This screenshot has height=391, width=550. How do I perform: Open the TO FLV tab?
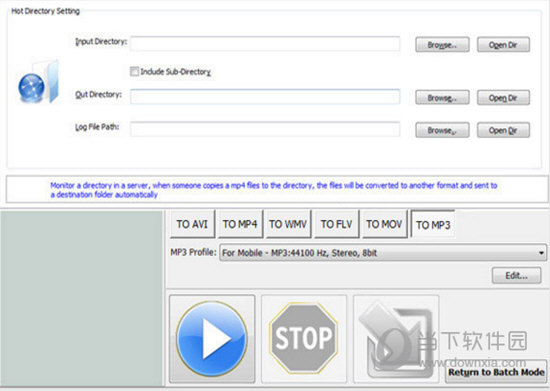coord(336,224)
